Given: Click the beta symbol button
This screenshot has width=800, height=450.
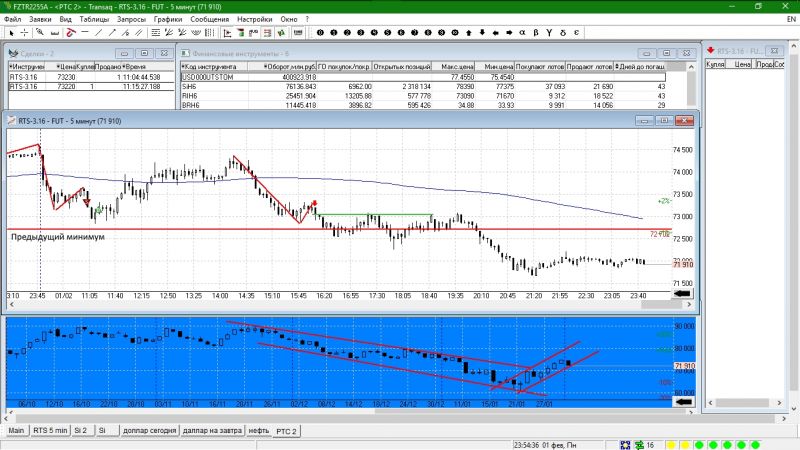Looking at the screenshot, I should (x=536, y=33).
